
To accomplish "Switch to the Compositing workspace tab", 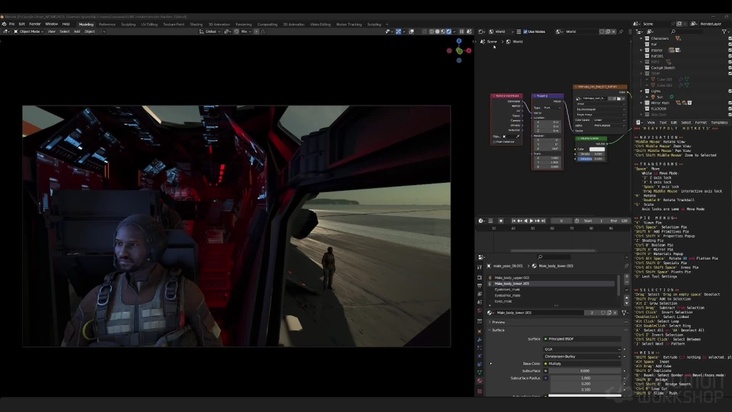I will [x=267, y=24].
